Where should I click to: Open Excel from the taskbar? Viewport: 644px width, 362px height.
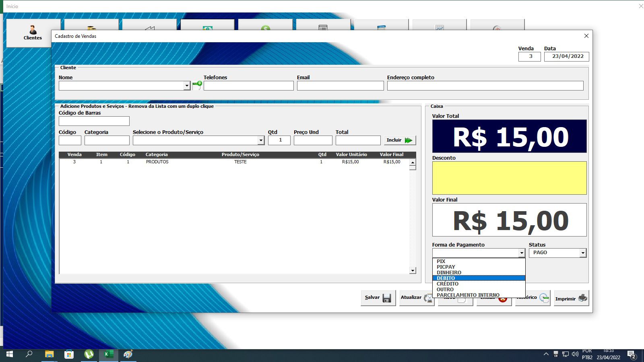coord(109,354)
